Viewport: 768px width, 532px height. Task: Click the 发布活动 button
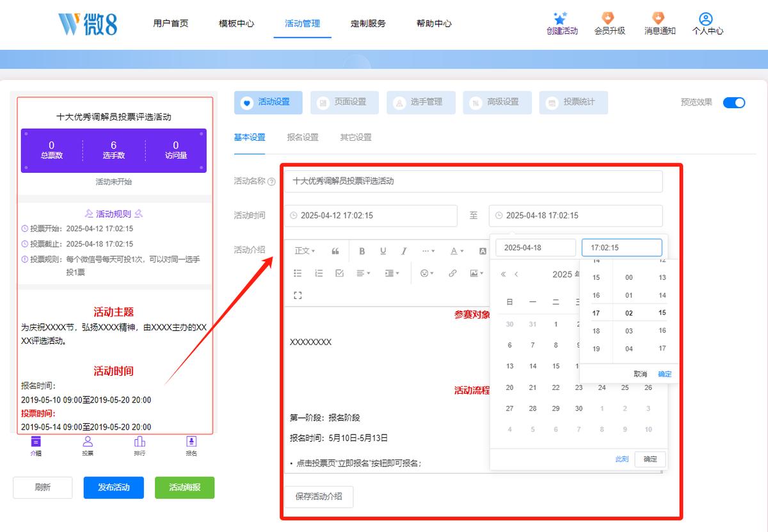click(x=114, y=487)
